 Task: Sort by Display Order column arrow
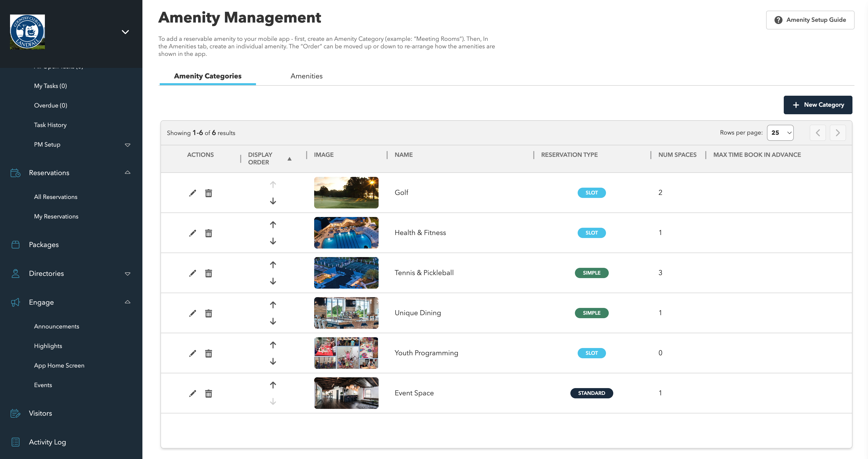click(289, 159)
